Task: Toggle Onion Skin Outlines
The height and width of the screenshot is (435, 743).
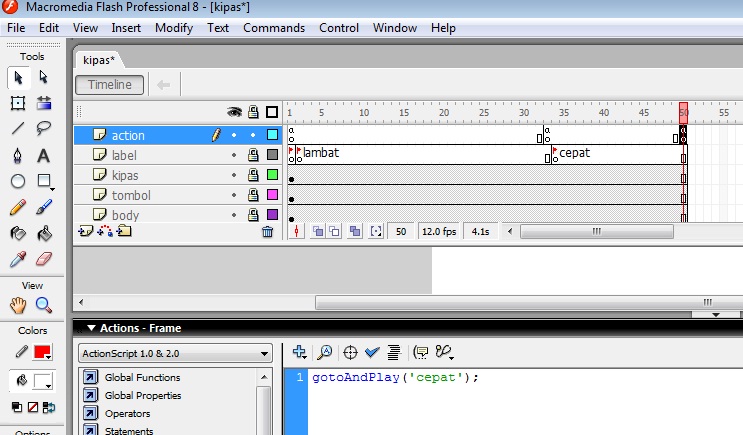Action: click(335, 231)
